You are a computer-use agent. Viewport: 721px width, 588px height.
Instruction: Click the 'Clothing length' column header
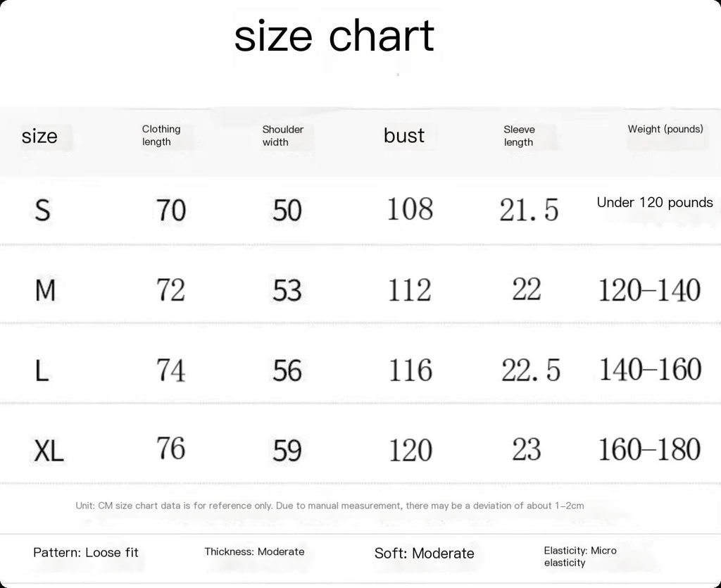161,135
